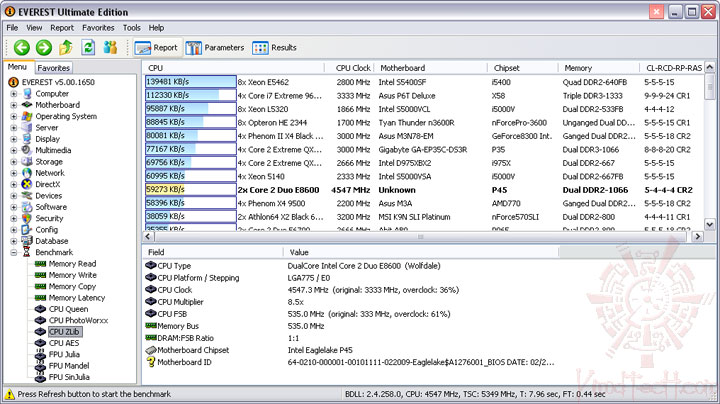Viewport: 720px width, 404px height.
Task: Expand the Motherboard tree node
Action: [x=14, y=105]
